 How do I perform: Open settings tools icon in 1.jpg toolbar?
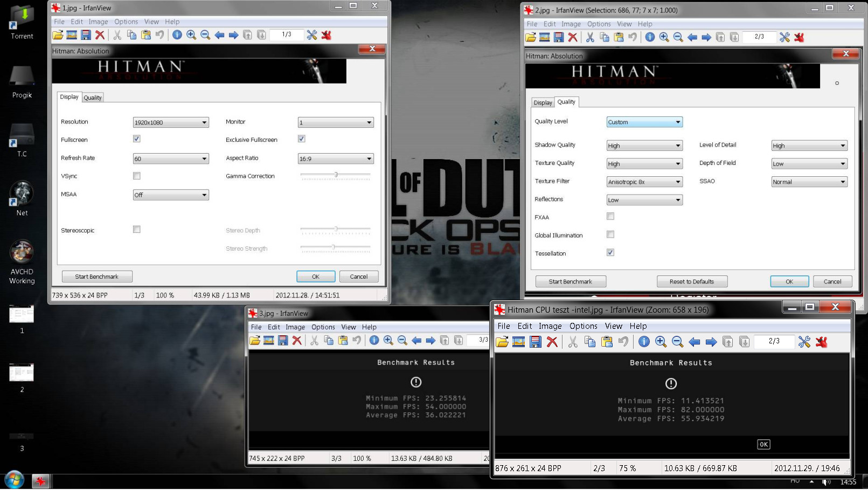point(311,35)
